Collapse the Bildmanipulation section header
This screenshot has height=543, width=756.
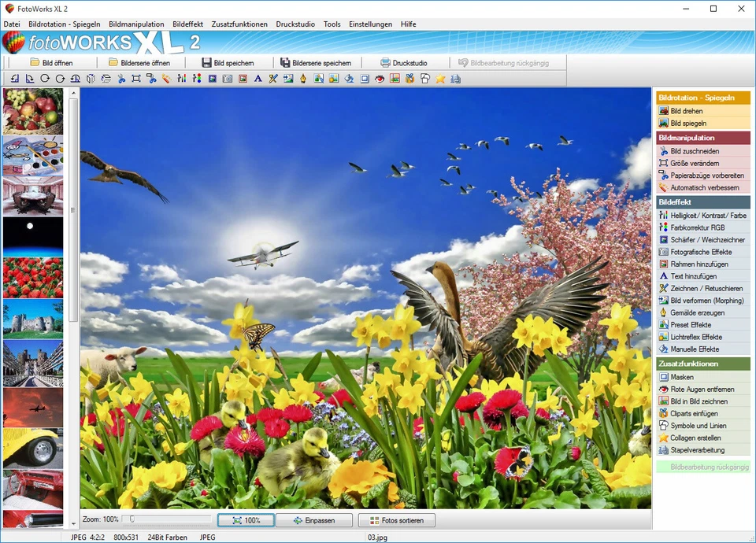pos(703,136)
